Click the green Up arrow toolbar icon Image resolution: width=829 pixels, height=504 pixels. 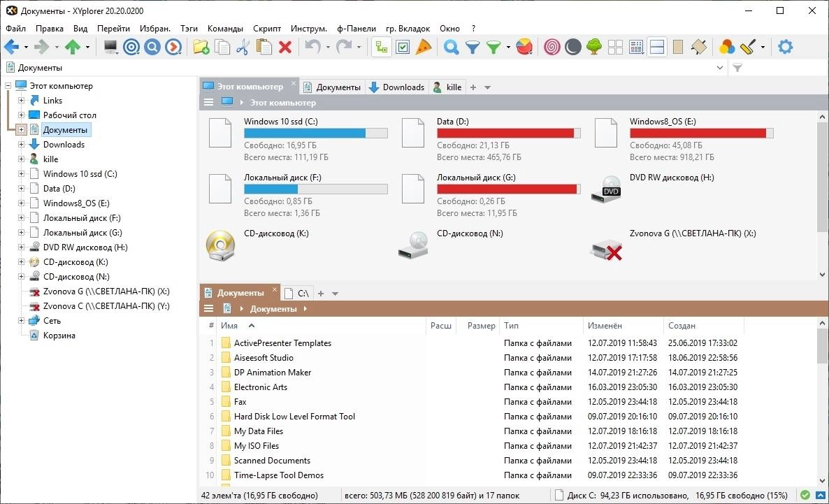click(73, 47)
